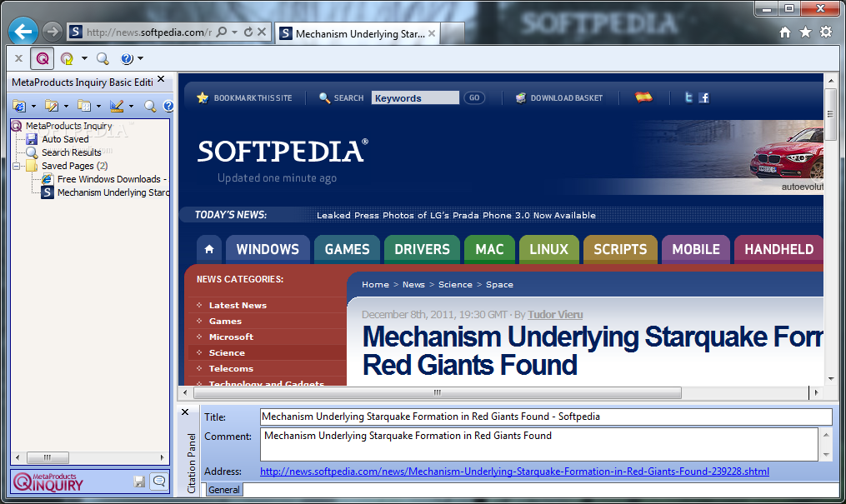Open dropdown beside the ruler pencil icon
846x504 pixels.
pos(131,106)
